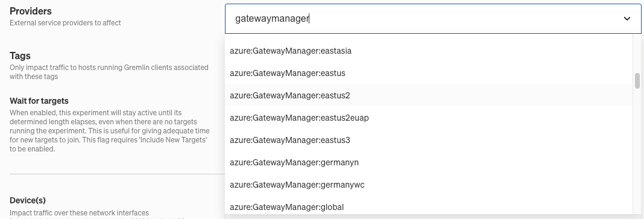The width and height of the screenshot is (644, 219).
Task: Click the Device(s) section heading
Action: pyautogui.click(x=28, y=200)
